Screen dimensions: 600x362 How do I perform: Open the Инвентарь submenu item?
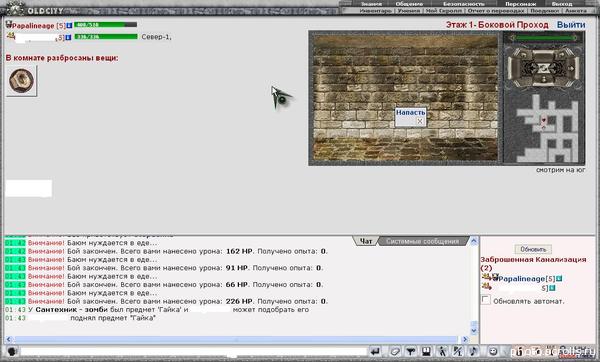coord(375,11)
